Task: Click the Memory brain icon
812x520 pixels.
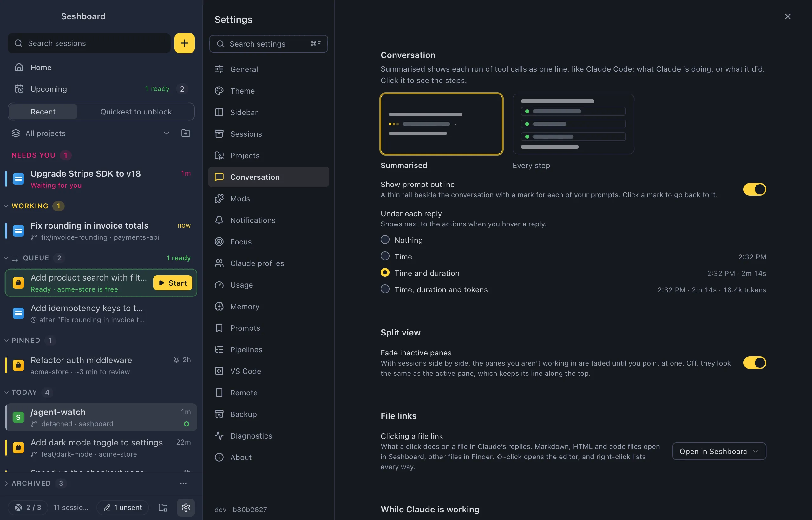Action: 219,306
